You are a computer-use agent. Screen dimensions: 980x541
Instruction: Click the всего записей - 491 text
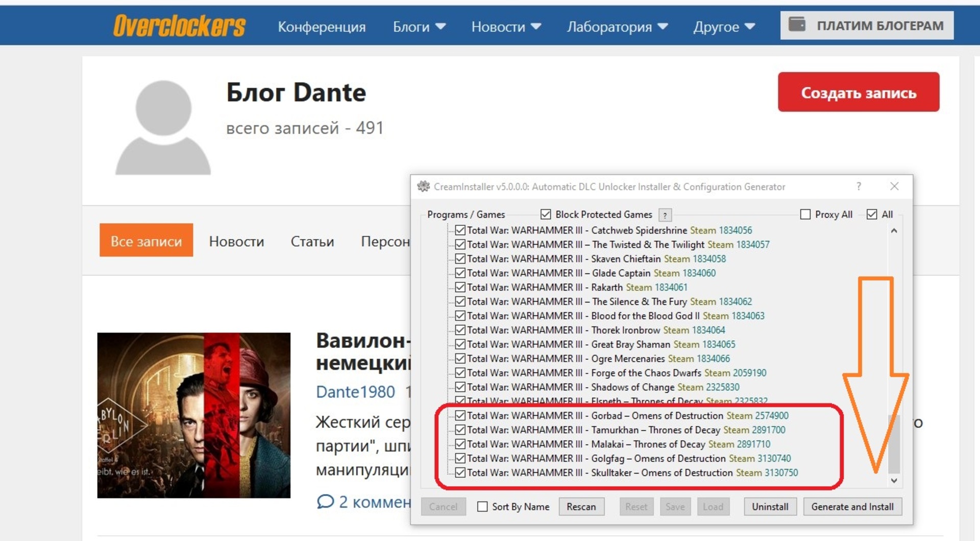point(305,128)
